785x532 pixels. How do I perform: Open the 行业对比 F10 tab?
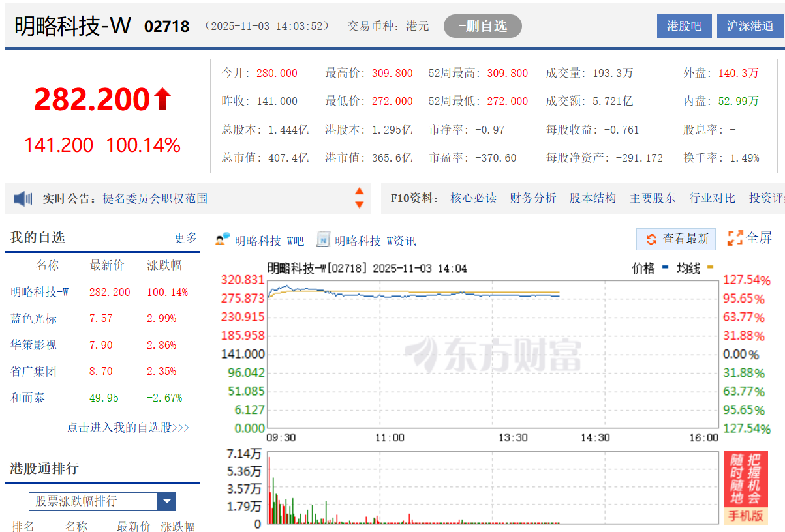(713, 198)
